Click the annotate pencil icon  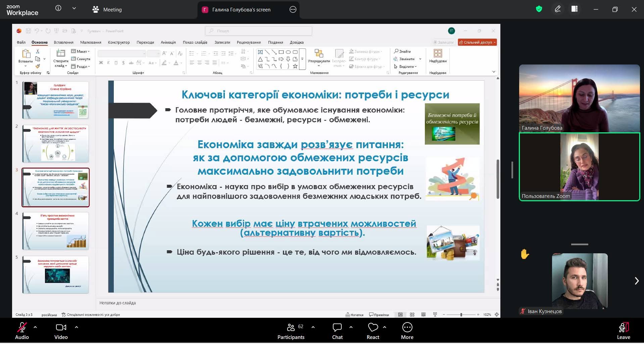tap(557, 9)
